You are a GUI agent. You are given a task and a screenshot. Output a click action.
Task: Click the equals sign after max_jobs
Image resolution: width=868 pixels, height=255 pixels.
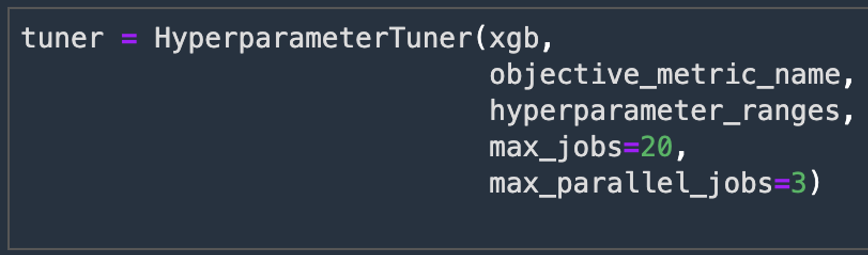coord(631,148)
